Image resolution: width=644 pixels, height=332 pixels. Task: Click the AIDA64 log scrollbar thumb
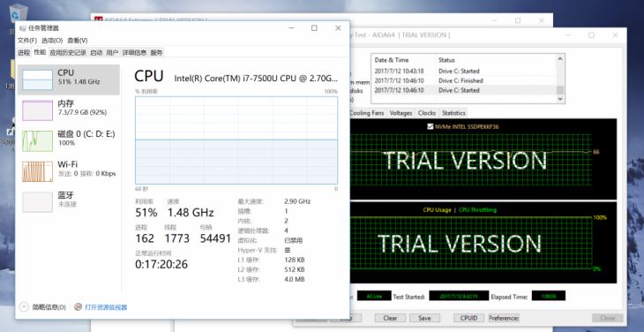click(560, 90)
